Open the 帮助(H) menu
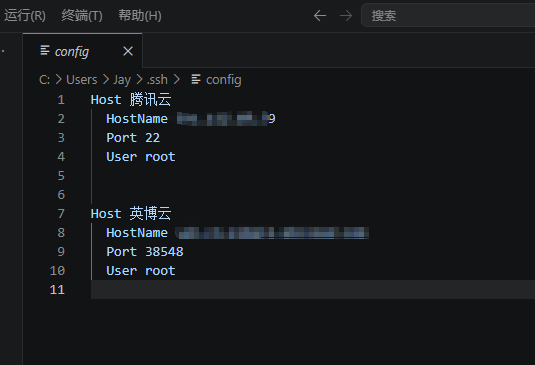 (140, 16)
